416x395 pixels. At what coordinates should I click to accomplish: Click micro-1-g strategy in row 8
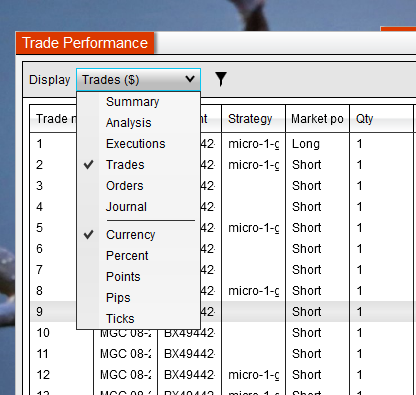(x=254, y=291)
